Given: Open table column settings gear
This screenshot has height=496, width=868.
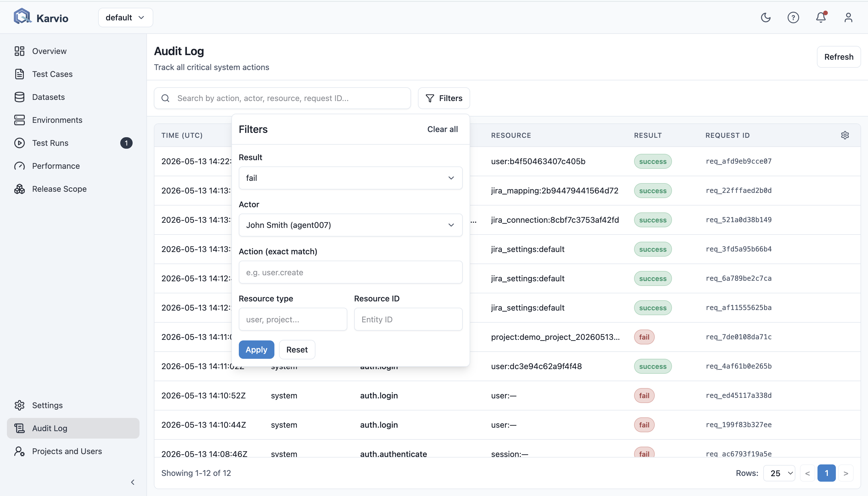Looking at the screenshot, I should coord(845,135).
